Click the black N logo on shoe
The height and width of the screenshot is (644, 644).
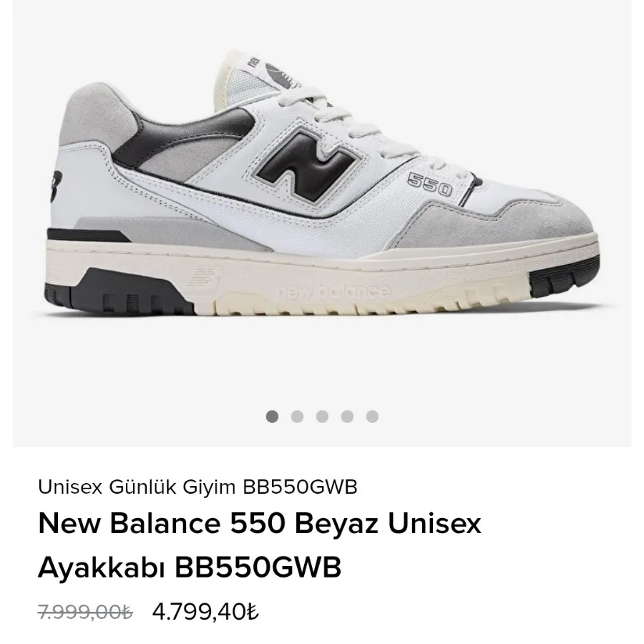[307, 163]
